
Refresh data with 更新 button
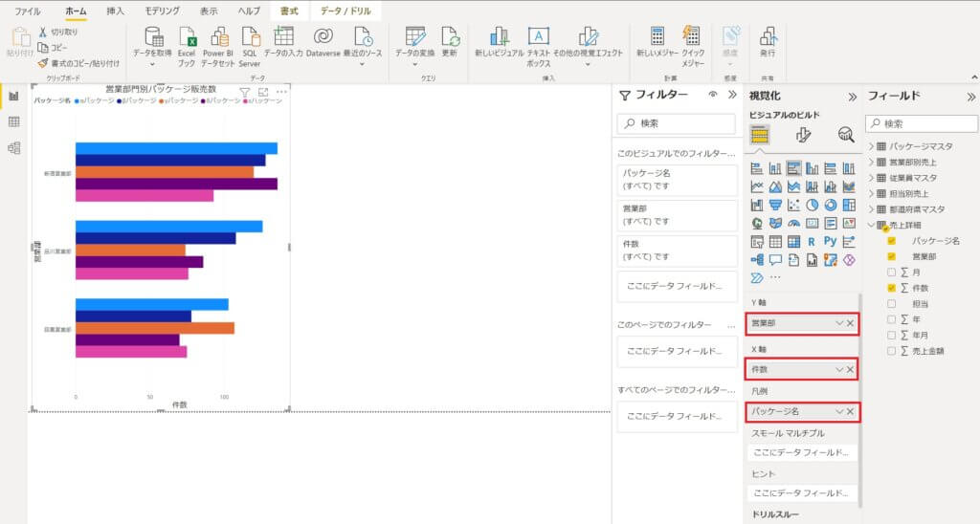(450, 42)
